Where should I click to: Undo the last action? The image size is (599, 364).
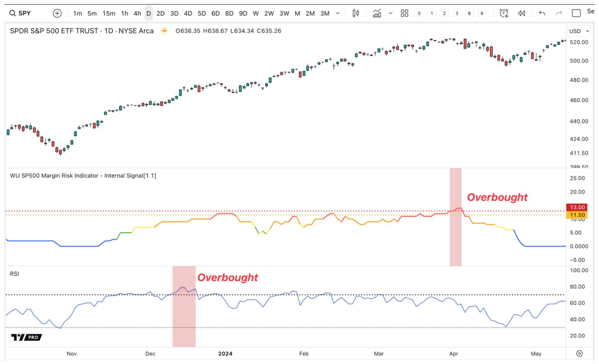[x=542, y=13]
